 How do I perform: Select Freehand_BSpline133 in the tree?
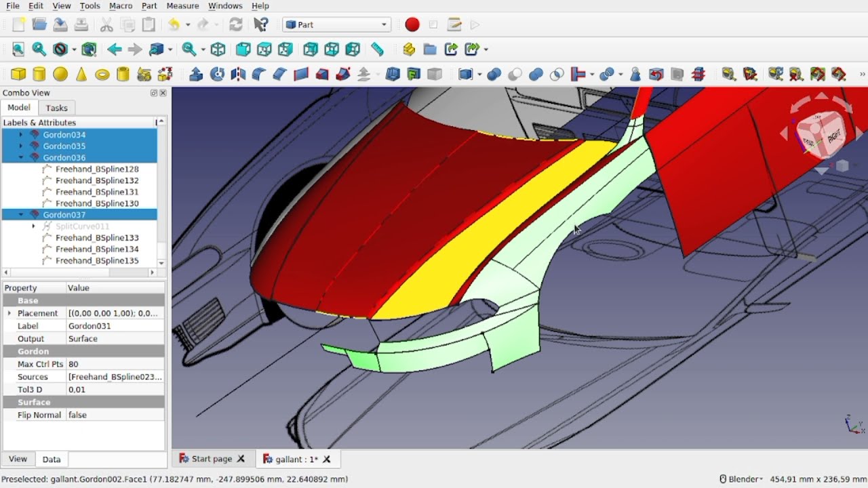pyautogui.click(x=97, y=237)
